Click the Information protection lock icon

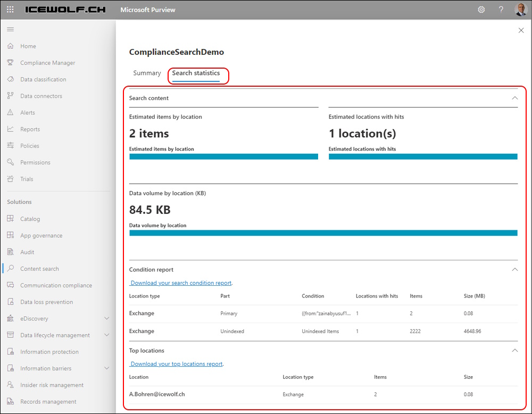tap(11, 352)
